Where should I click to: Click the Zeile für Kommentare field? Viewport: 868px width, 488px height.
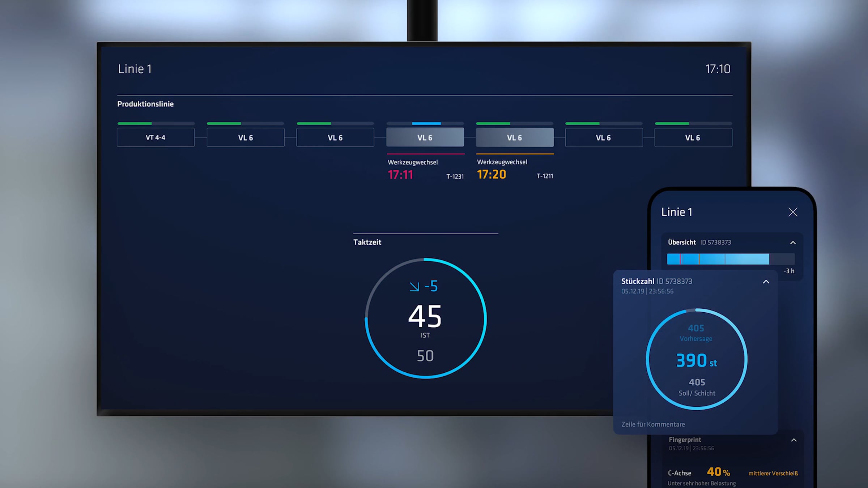[x=653, y=424]
